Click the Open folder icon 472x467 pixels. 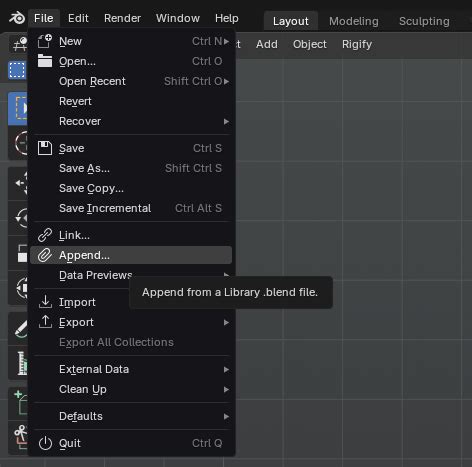[45, 61]
